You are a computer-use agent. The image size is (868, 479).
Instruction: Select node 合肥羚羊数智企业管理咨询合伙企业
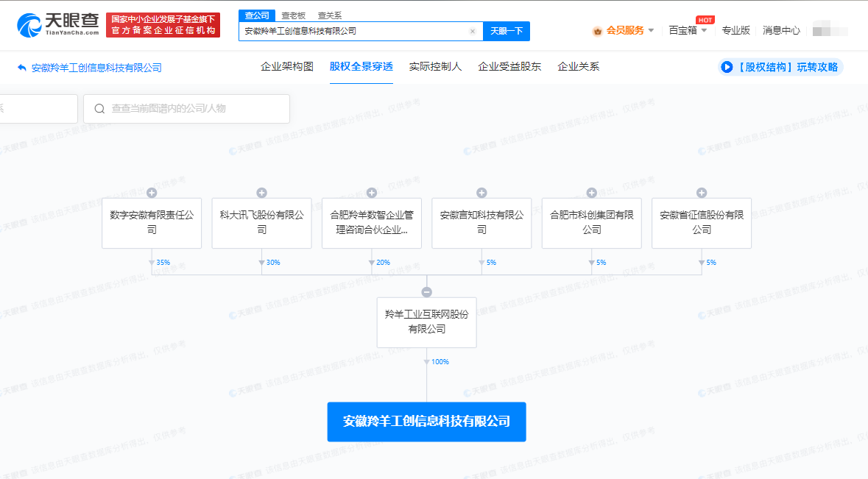tap(372, 223)
